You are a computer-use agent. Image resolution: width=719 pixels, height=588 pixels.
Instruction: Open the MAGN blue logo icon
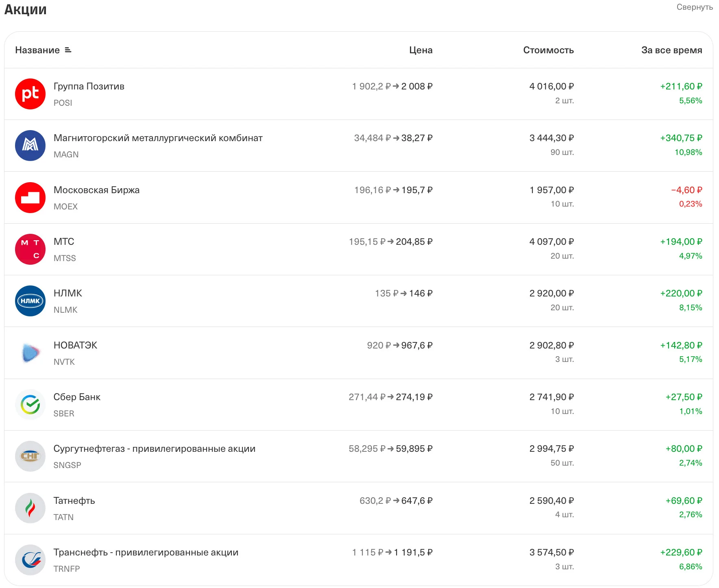(30, 146)
